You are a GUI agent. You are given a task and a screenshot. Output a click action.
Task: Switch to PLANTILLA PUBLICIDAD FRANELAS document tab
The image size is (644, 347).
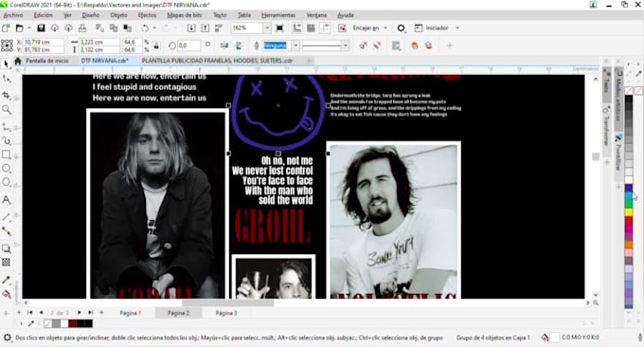pyautogui.click(x=217, y=61)
